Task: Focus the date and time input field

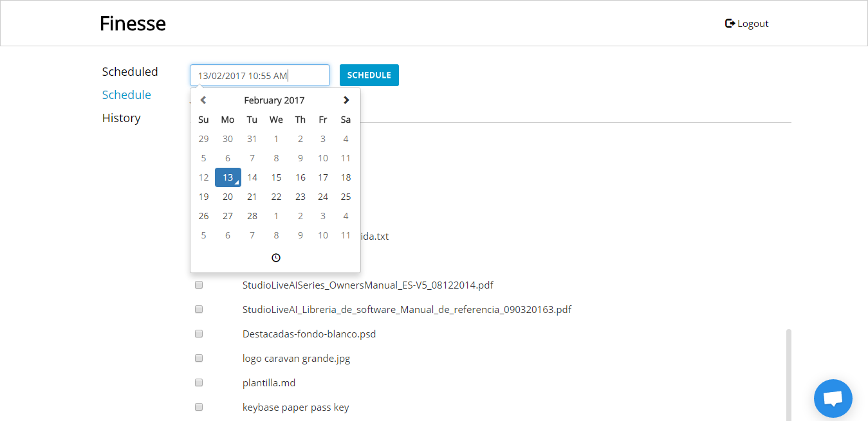Action: pos(260,75)
